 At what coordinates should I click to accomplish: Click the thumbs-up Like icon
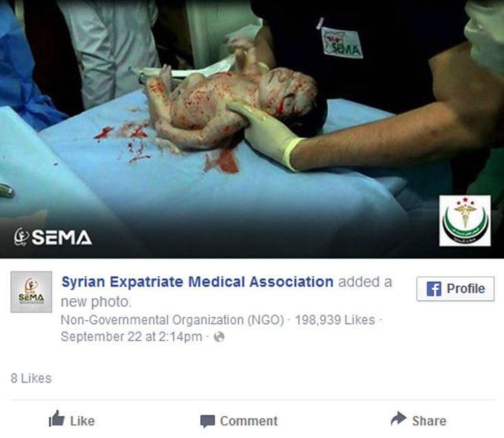click(56, 418)
